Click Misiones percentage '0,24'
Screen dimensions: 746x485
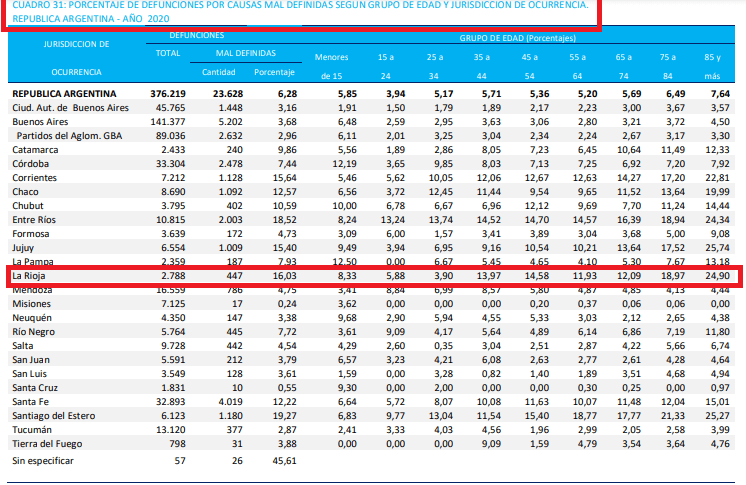coord(287,304)
